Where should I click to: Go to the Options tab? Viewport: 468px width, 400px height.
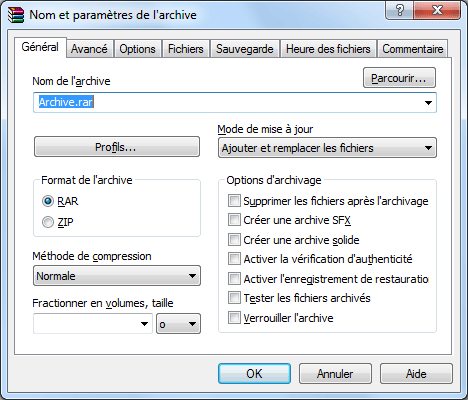pos(137,49)
